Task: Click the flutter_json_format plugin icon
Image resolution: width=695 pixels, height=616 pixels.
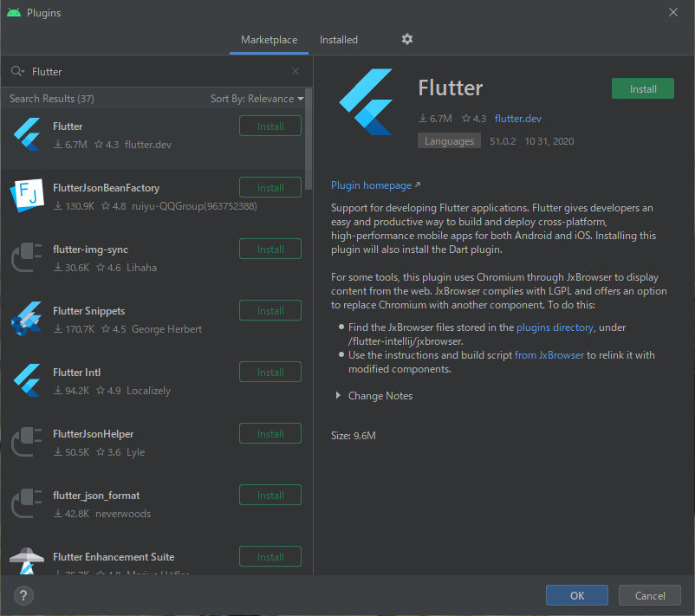Action: [27, 503]
